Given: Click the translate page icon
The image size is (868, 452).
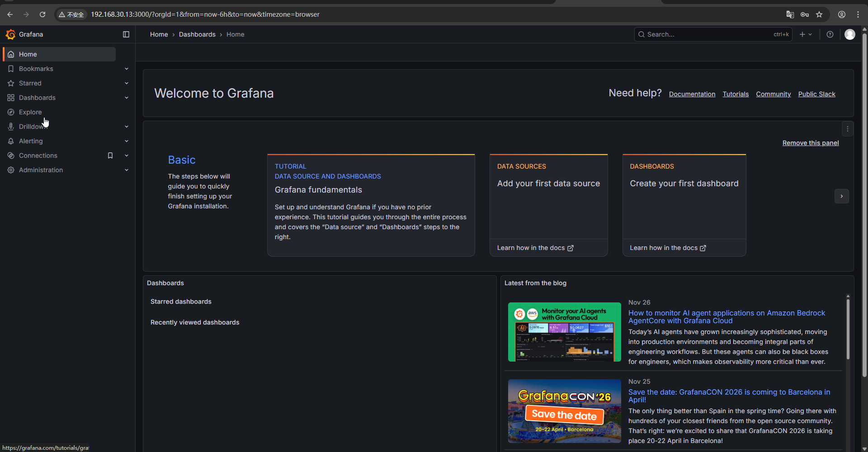Looking at the screenshot, I should point(790,14).
